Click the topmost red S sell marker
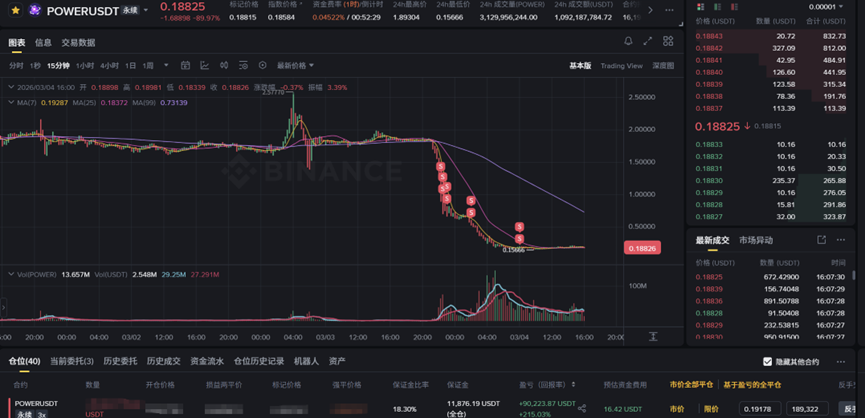This screenshot has height=418, width=865. (x=440, y=166)
